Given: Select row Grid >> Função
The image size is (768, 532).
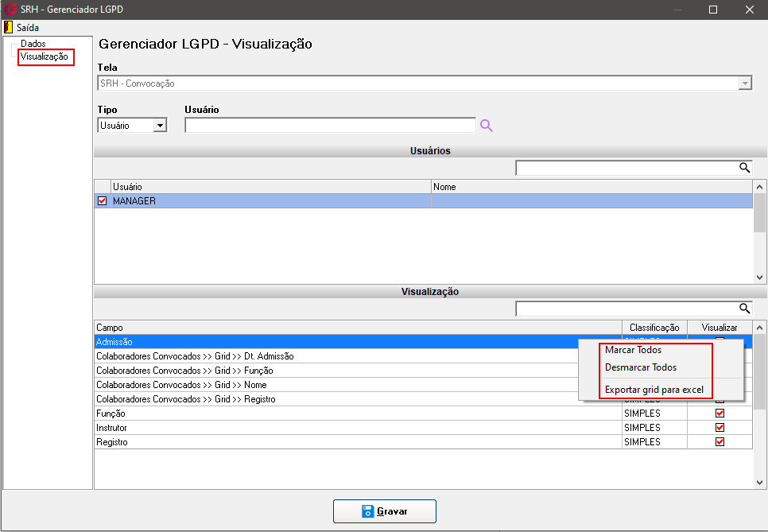Looking at the screenshot, I should [336, 371].
